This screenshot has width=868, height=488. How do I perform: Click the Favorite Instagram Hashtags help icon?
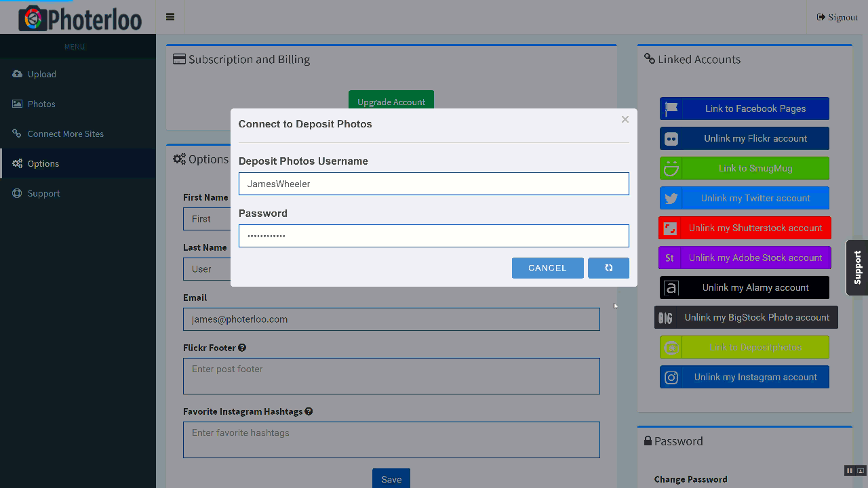[309, 411]
